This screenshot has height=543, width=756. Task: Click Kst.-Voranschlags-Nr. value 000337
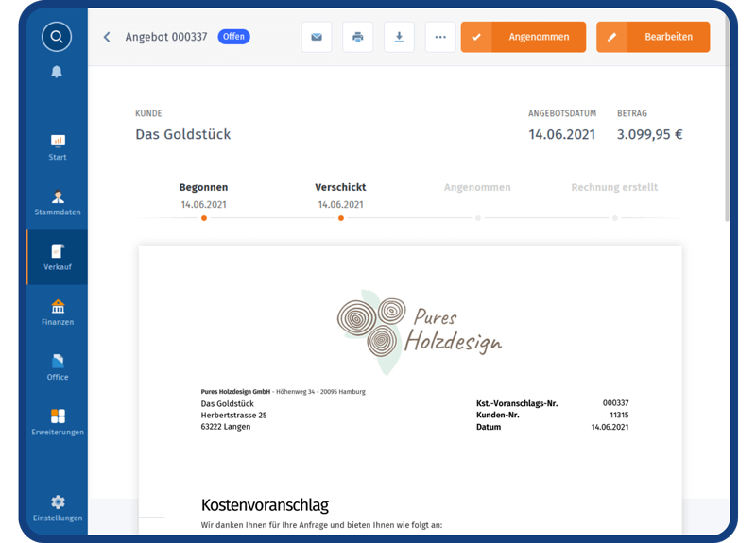(x=615, y=403)
